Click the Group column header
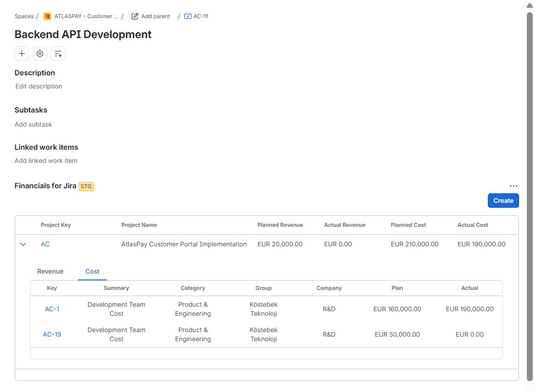 point(263,288)
